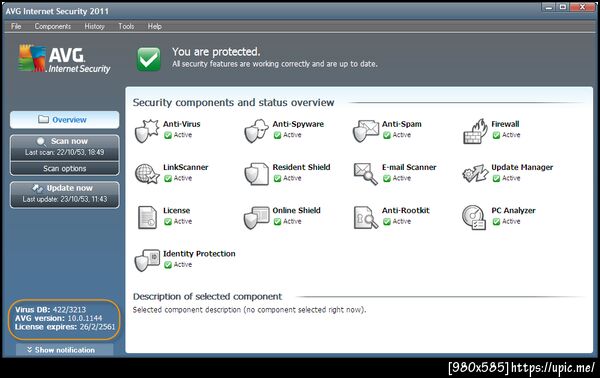Open the Update Manager gear icon

coord(475,174)
